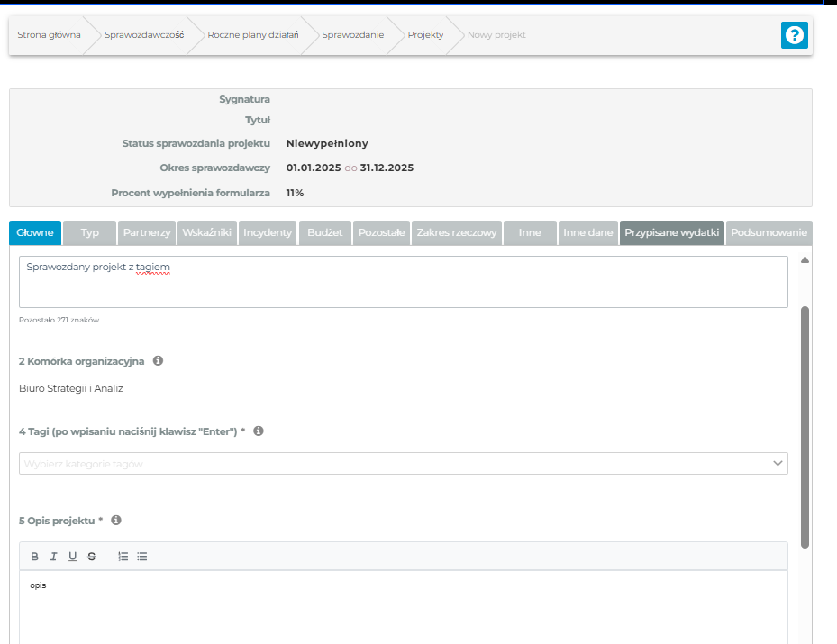
Task: Expand the tag category dropdown
Action: [x=778, y=463]
